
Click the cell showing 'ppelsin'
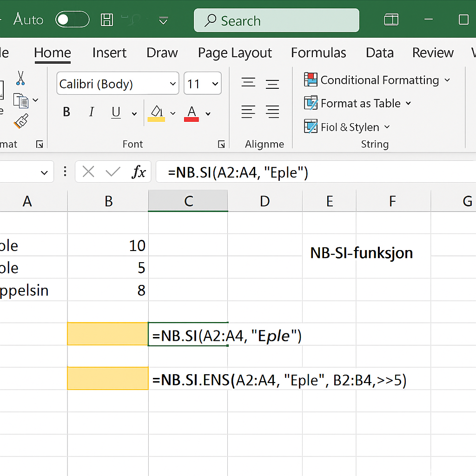tap(33, 290)
